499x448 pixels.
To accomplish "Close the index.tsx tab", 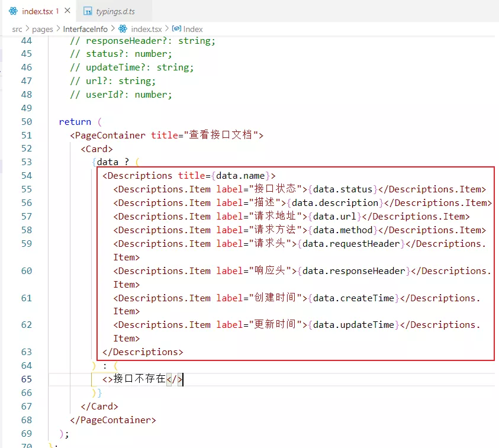I will point(67,11).
